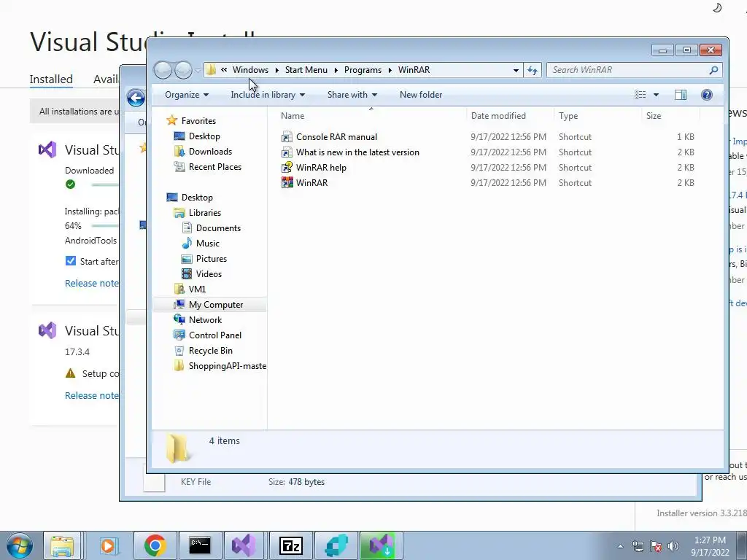Viewport: 747px width, 560px height.
Task: Open the Organize menu
Action: click(x=187, y=95)
